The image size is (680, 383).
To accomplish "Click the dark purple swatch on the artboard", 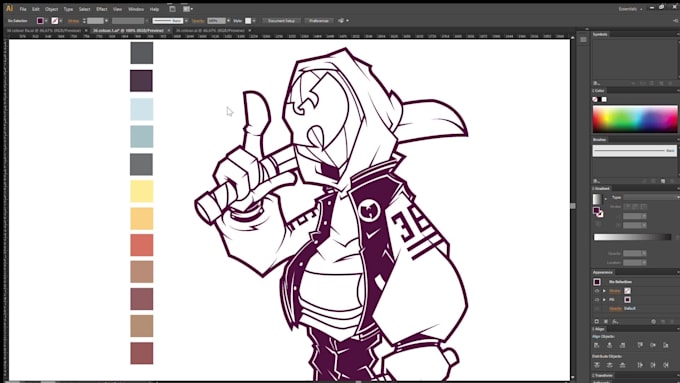I will pos(141,81).
